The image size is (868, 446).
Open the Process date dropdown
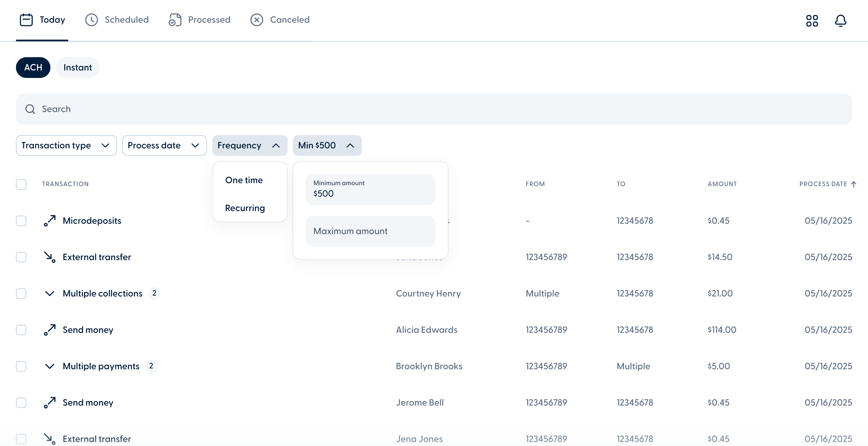(164, 145)
